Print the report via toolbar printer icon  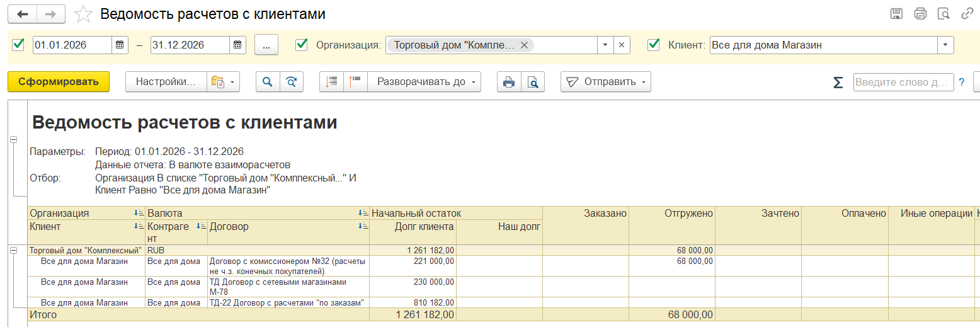coord(509,82)
